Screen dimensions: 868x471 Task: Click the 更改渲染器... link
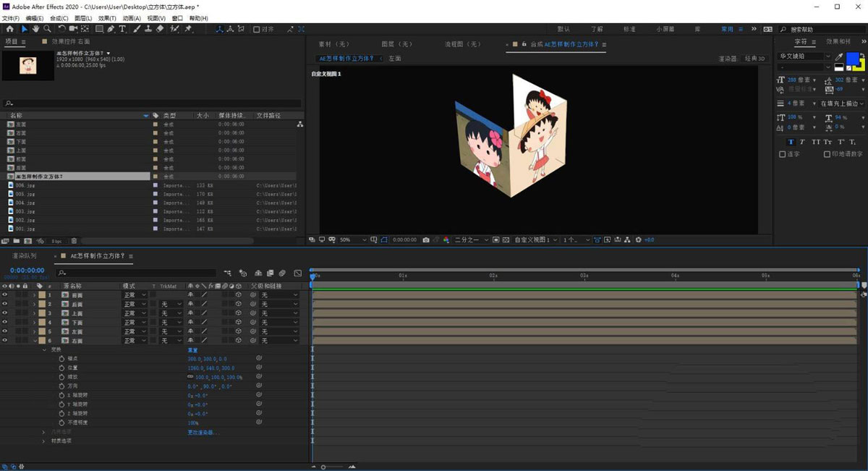tap(203, 432)
